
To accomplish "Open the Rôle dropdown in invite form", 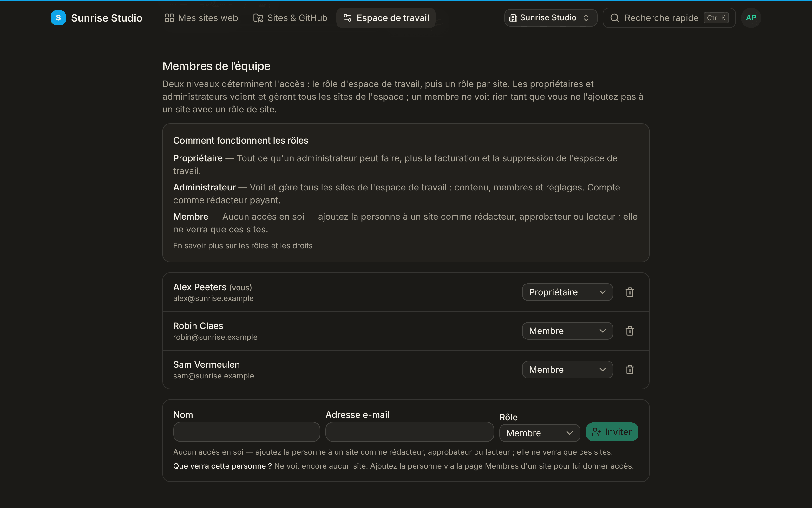I will (540, 433).
